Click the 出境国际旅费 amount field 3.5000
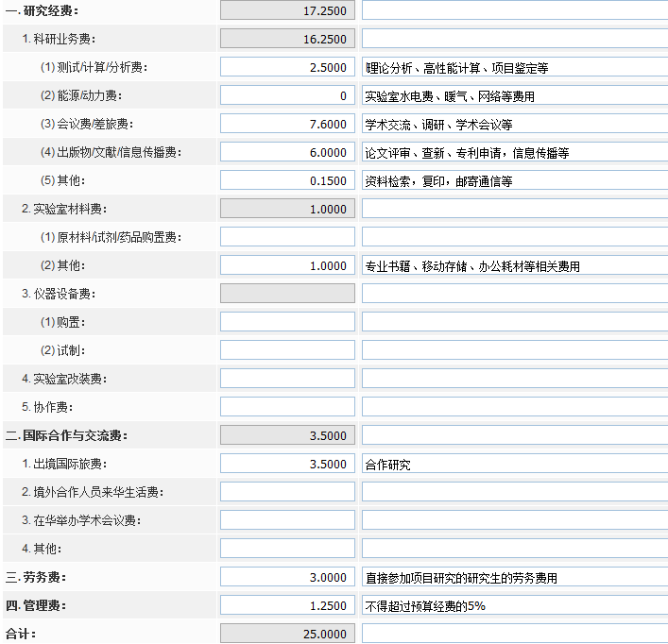Screen dimensions: 668x644 pyautogui.click(x=287, y=464)
